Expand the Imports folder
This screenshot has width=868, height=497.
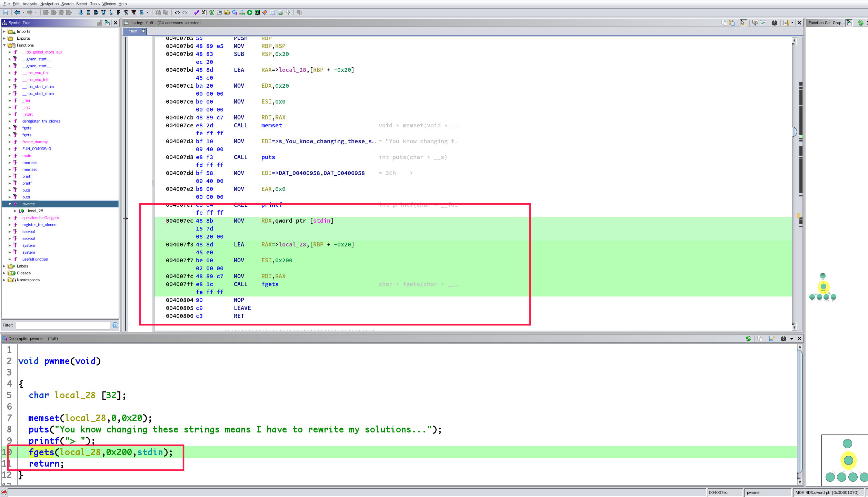point(4,31)
